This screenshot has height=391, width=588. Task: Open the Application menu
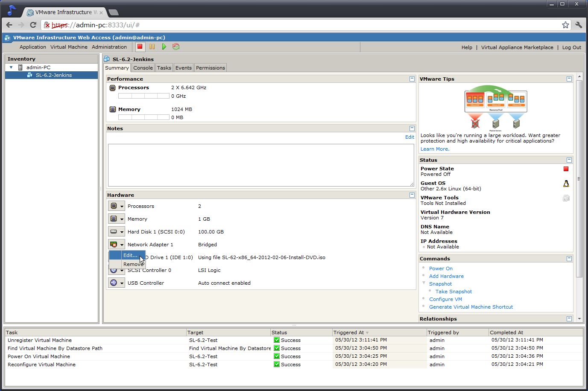pyautogui.click(x=33, y=47)
